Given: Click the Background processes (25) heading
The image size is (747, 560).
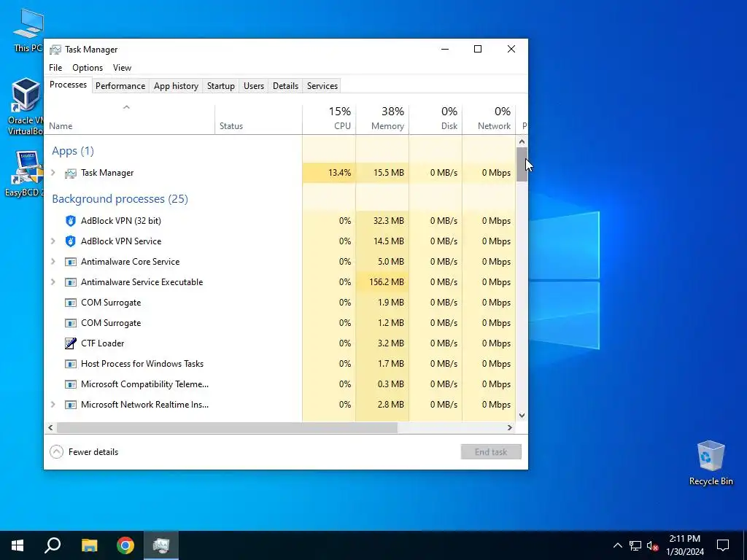Looking at the screenshot, I should [x=120, y=199].
